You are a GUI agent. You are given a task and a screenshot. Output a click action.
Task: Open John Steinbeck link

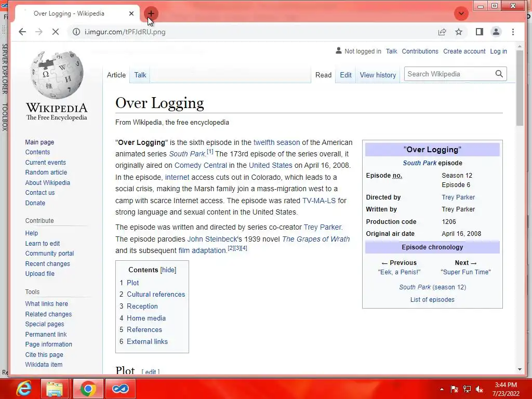tap(212, 239)
